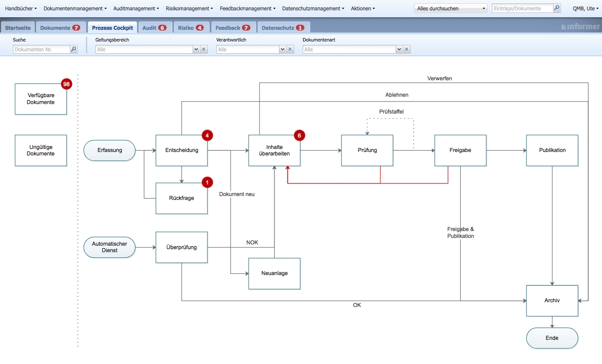602x364 pixels.
Task: Switch to the Dokumente tab
Action: (x=61, y=28)
